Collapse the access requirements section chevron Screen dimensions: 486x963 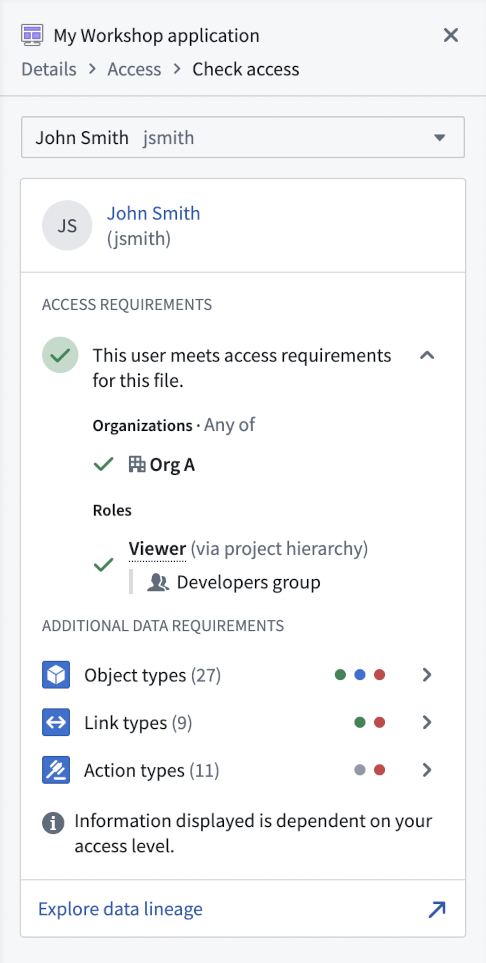click(x=427, y=355)
